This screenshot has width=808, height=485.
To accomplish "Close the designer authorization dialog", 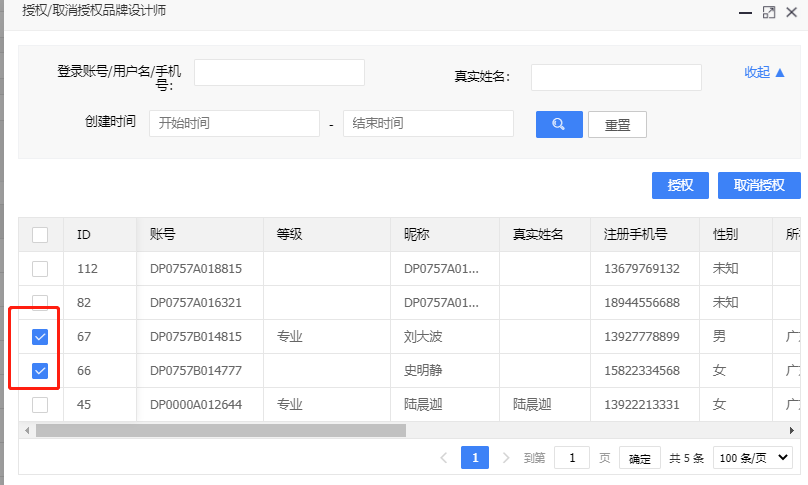I will click(793, 12).
